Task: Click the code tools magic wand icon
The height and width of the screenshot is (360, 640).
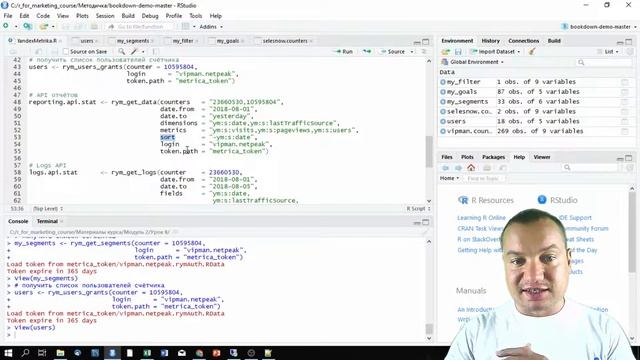Action: [134, 51]
